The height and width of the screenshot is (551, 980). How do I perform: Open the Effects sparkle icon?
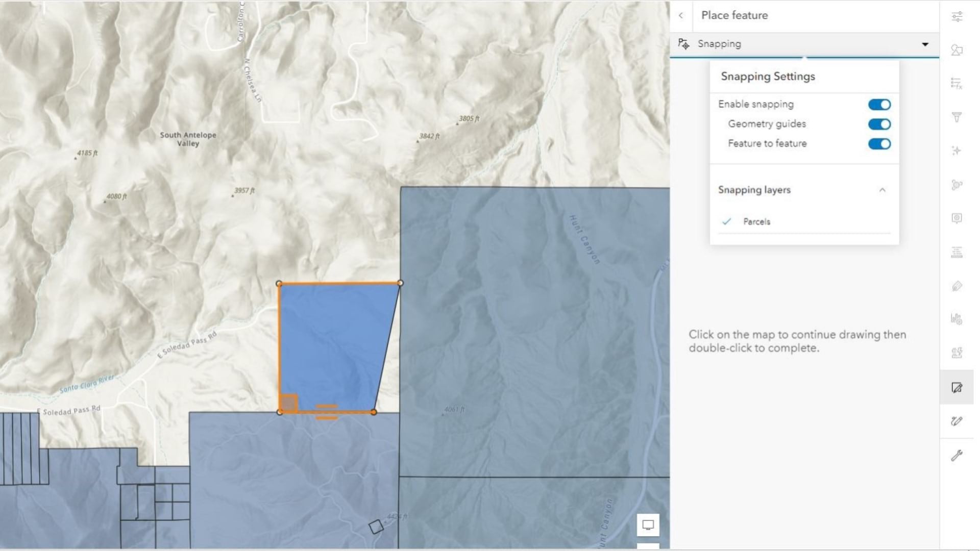pyautogui.click(x=957, y=151)
